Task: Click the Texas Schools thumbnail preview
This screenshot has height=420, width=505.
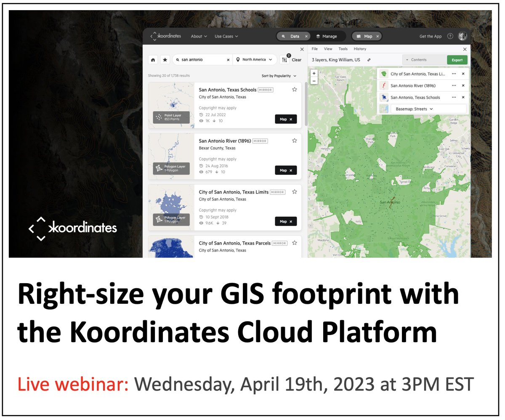Action: [171, 105]
